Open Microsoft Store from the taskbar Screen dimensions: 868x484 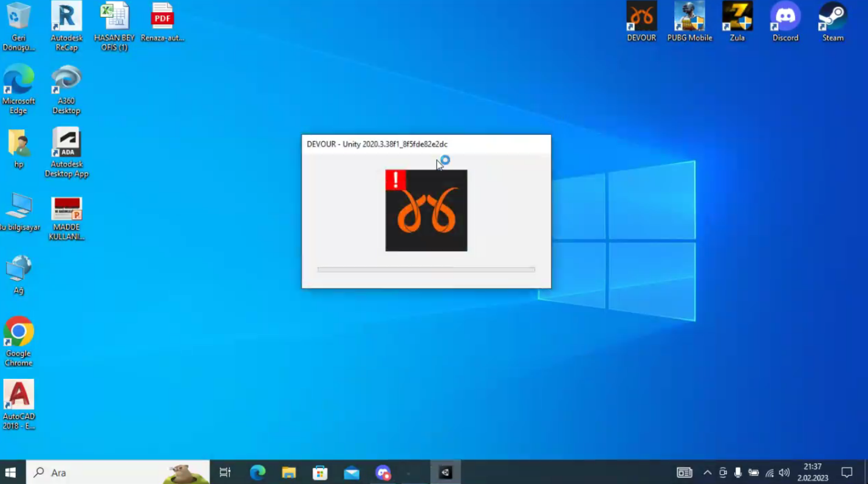320,472
